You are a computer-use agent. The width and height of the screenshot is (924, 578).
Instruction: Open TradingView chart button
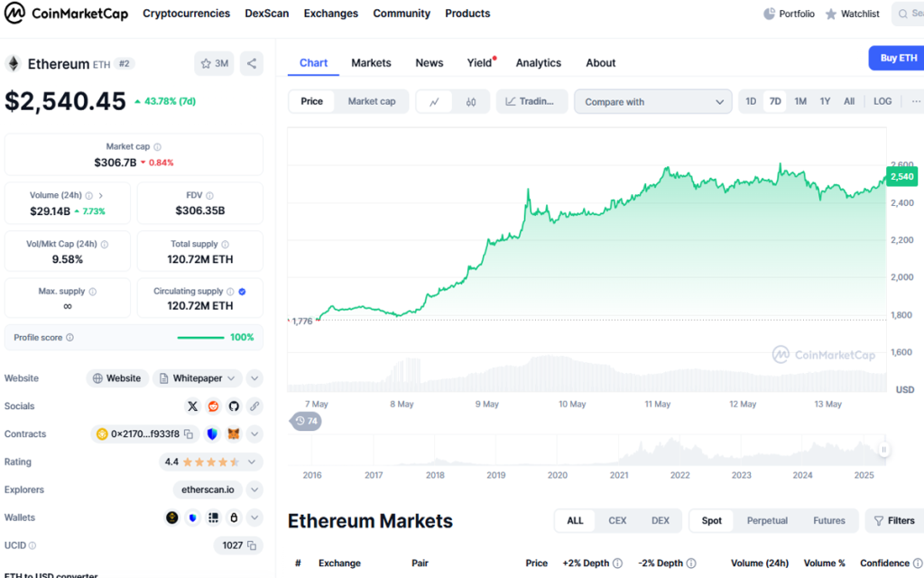531,101
